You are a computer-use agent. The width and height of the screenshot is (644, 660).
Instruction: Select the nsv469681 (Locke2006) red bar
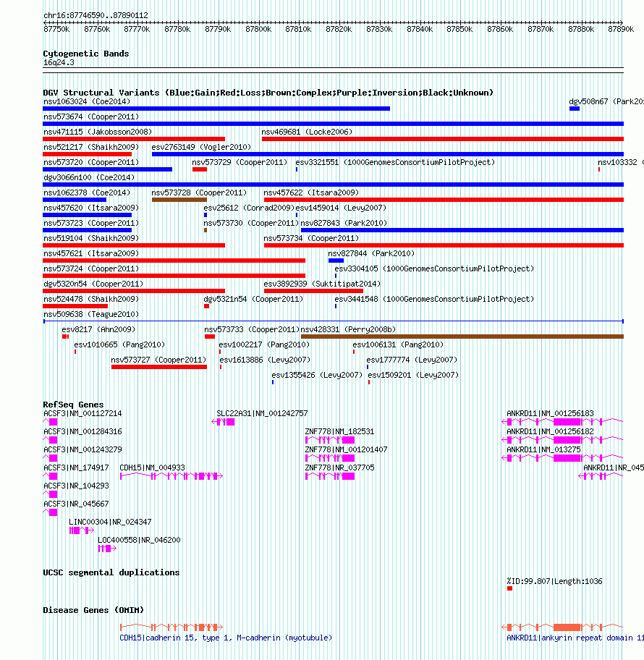443,139
